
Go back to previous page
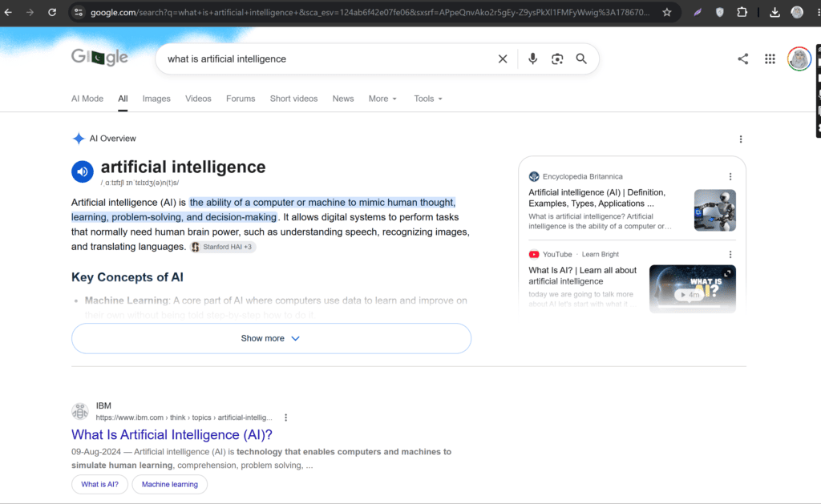pos(8,12)
